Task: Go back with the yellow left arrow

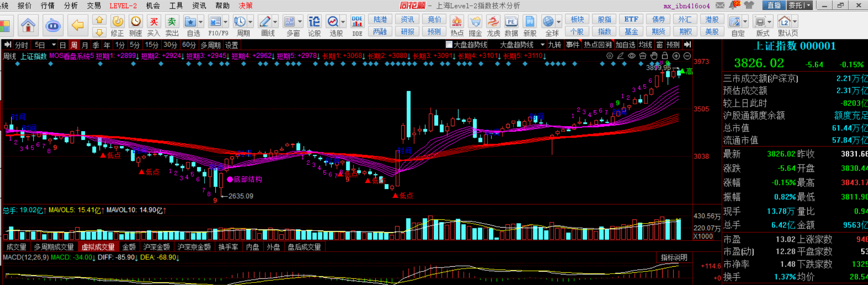Action: (77, 25)
